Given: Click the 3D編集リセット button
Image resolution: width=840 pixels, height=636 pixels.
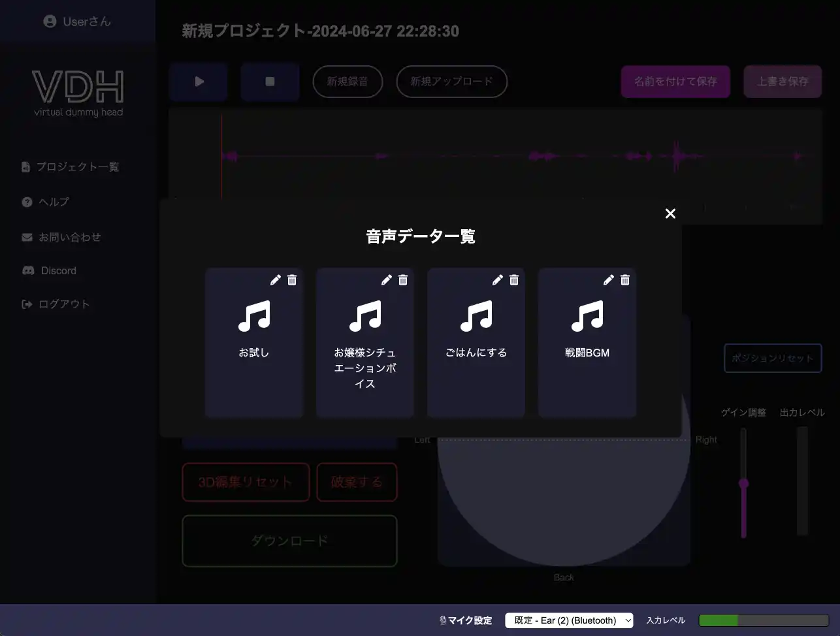Looking at the screenshot, I should [246, 483].
